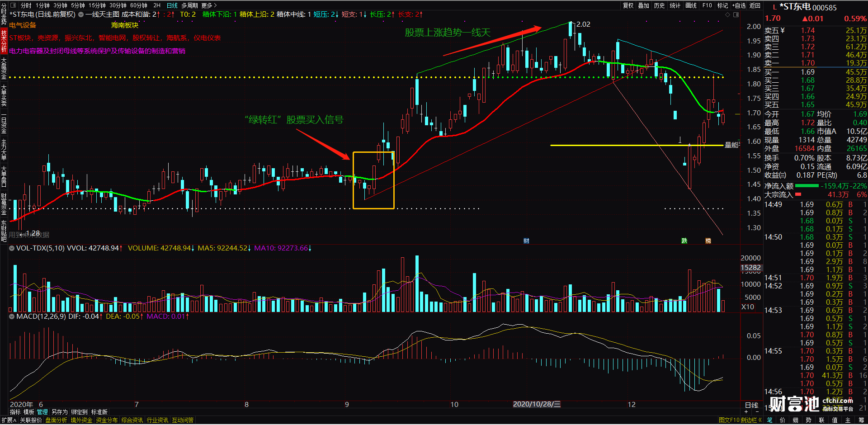Open the 画线 drawing tools
Viewport: 868px width, 425px height.
click(691, 5)
